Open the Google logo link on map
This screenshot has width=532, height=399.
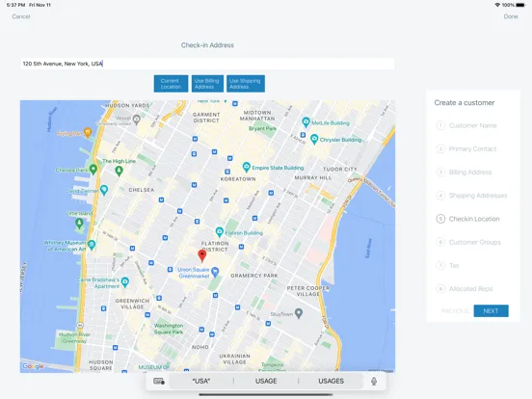[x=33, y=366]
